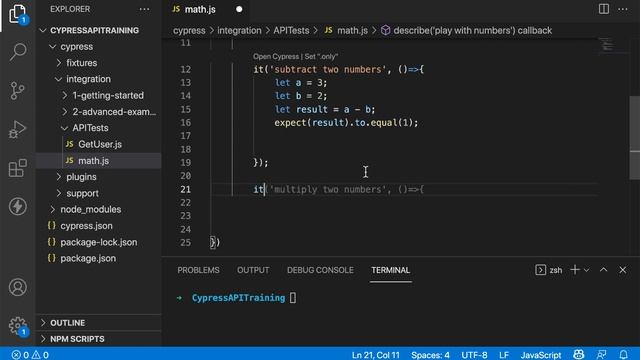Open editor more actions ellipsis

[x=623, y=9]
